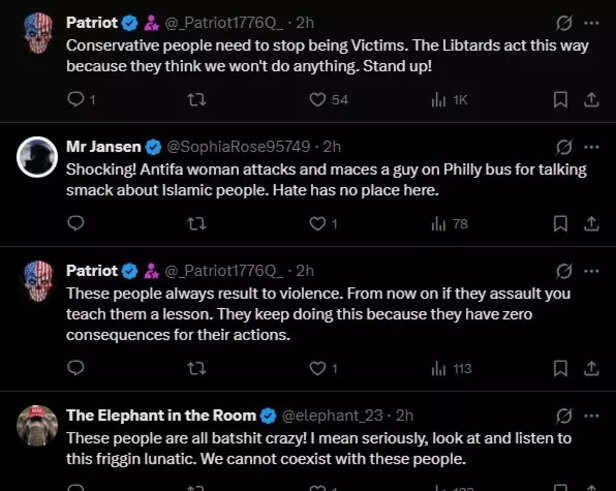Share the first Patriot post
Viewport: 616px width, 491px height.
tap(590, 99)
